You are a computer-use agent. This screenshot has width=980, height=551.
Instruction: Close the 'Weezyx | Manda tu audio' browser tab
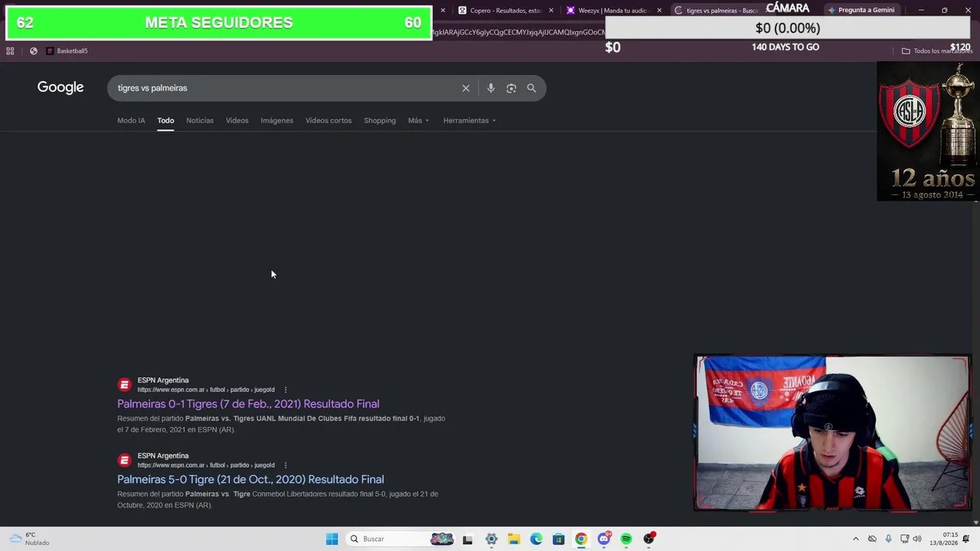(659, 11)
